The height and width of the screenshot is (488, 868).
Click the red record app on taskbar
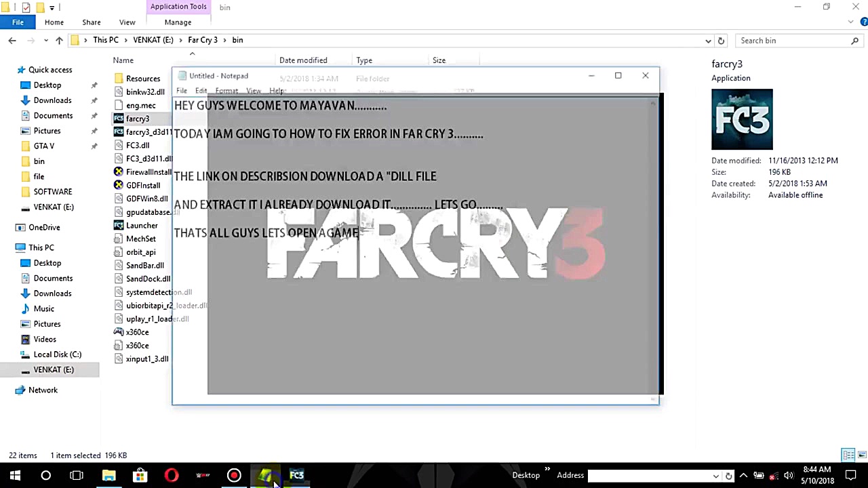234,475
